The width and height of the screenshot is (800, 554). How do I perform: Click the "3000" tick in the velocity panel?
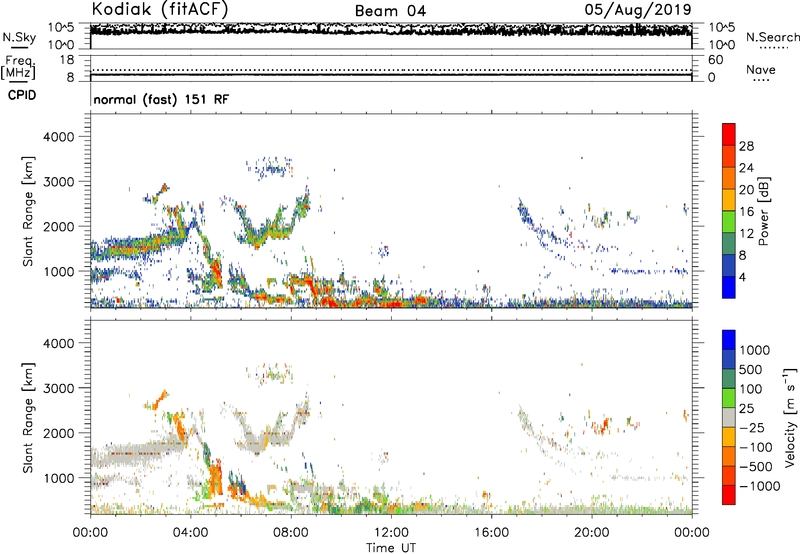click(x=59, y=388)
